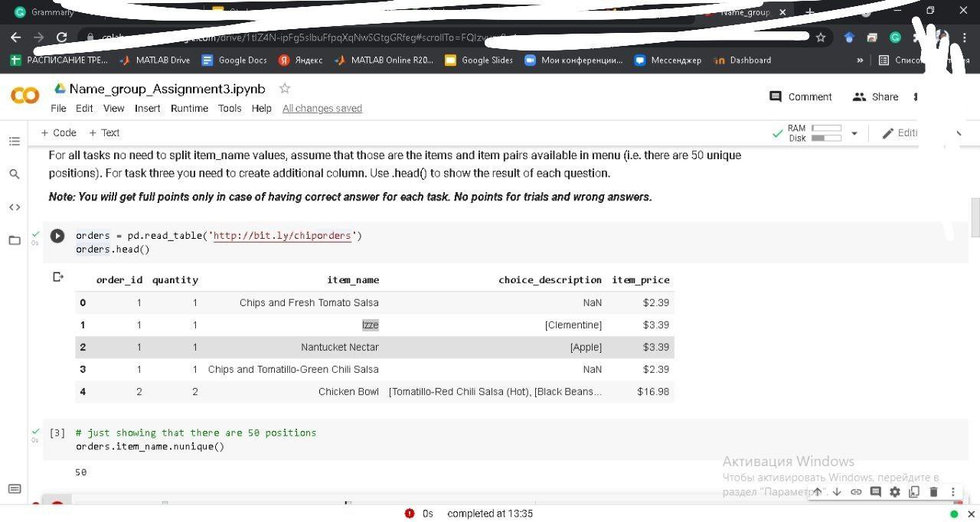
Task: Click the Colab logo
Action: (24, 96)
